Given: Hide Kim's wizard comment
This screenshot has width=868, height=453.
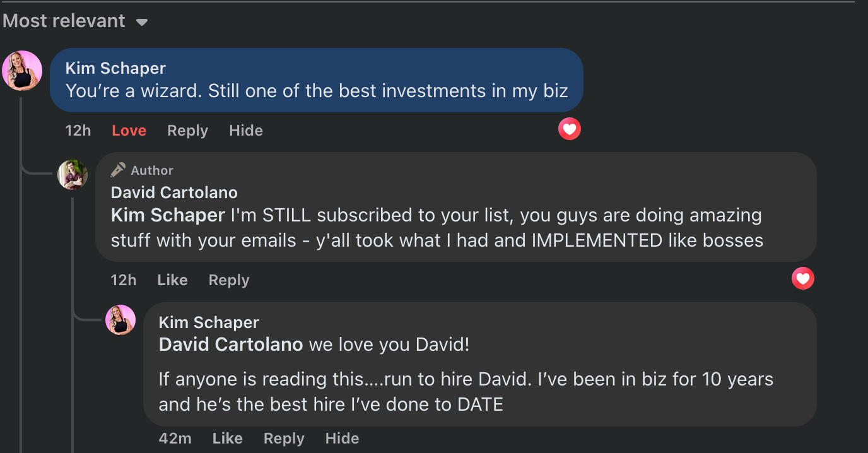Looking at the screenshot, I should (246, 131).
